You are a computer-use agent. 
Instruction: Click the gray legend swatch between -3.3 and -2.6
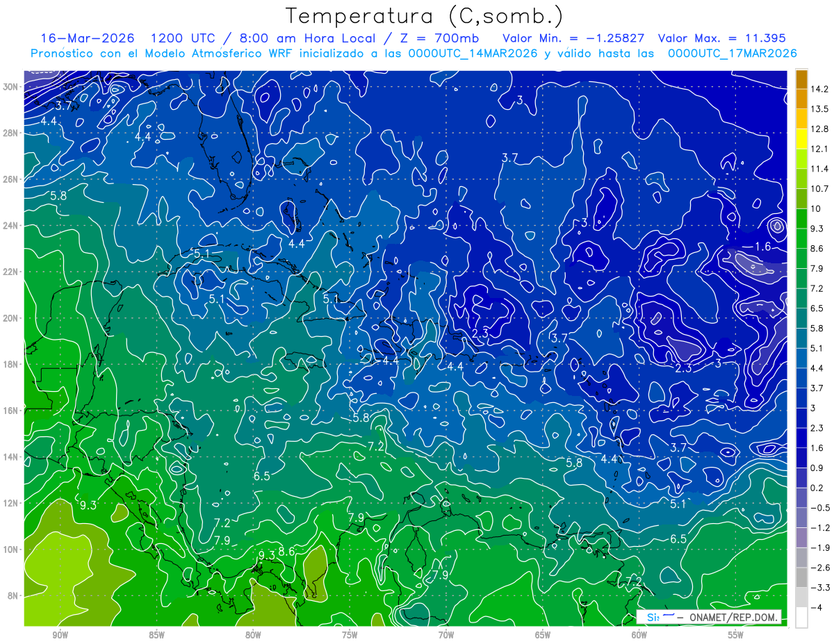[801, 577]
